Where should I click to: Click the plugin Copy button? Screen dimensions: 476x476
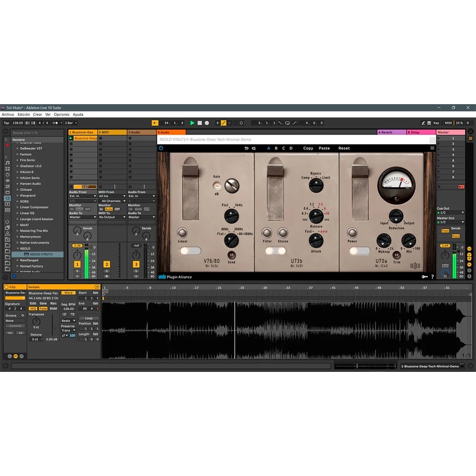click(x=308, y=148)
